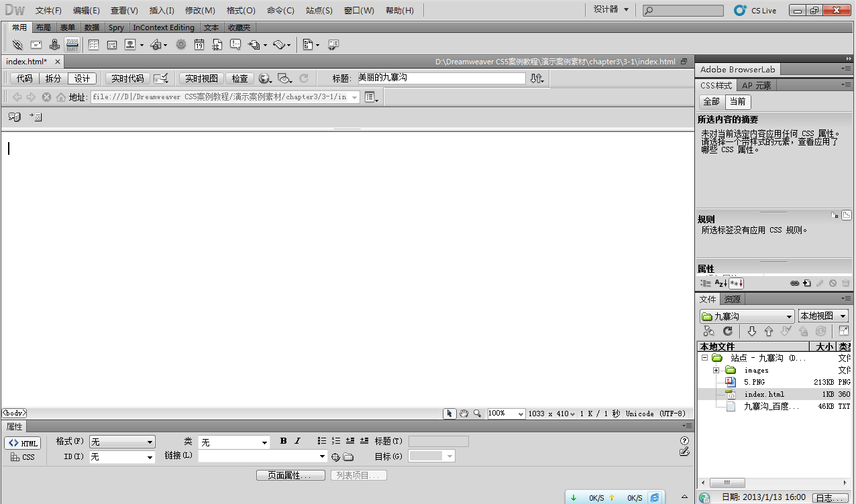Toggle bold in Properties panel
Image resolution: width=856 pixels, height=504 pixels.
pos(284,441)
